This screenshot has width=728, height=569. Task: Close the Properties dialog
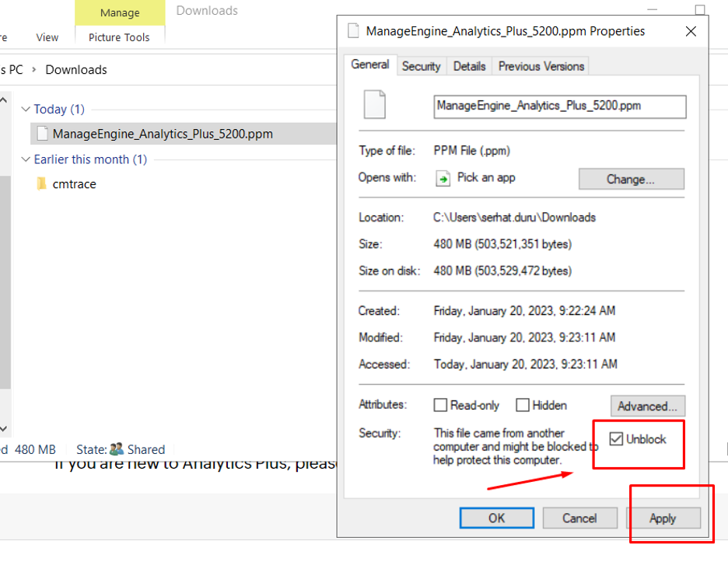pos(691,31)
